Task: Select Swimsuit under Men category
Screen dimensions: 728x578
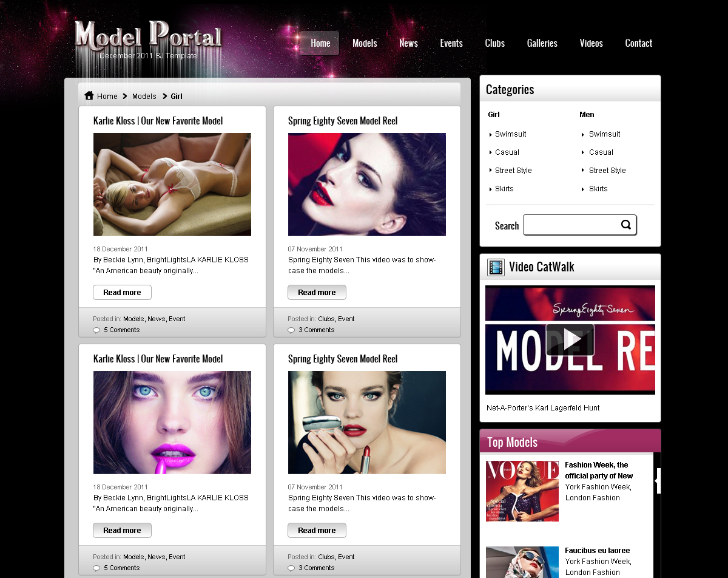Action: point(604,134)
